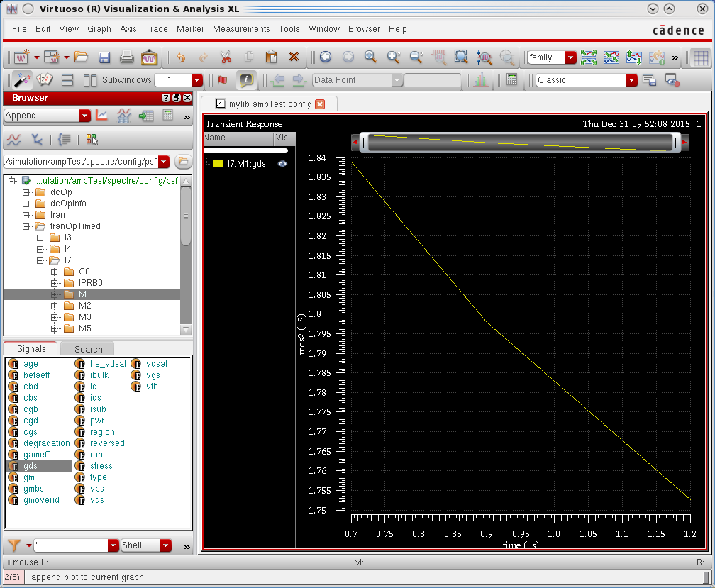Toggle visibility eye of I7.M1:gds trace
Viewport: 715px width, 588px height.
pyautogui.click(x=282, y=164)
